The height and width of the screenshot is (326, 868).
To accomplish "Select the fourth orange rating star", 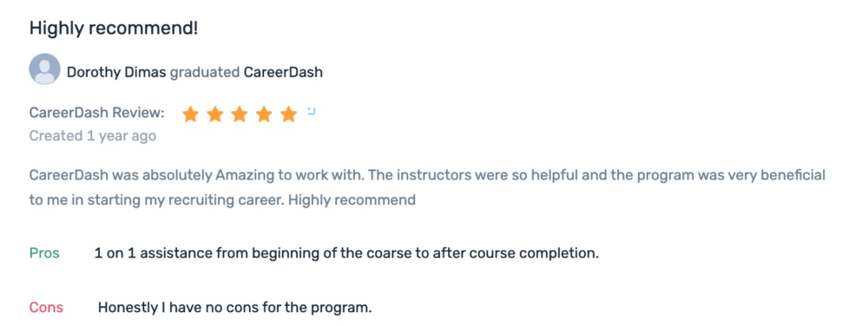I will point(264,114).
